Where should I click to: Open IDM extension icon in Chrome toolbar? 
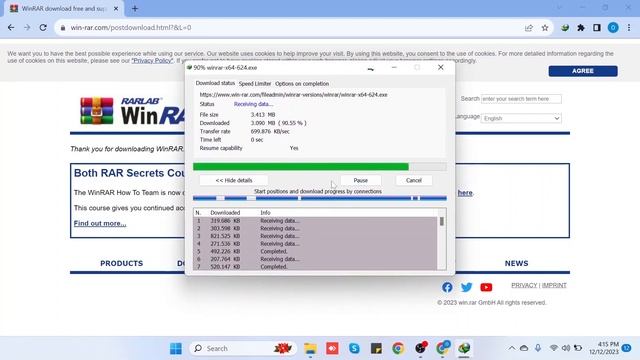(565, 28)
